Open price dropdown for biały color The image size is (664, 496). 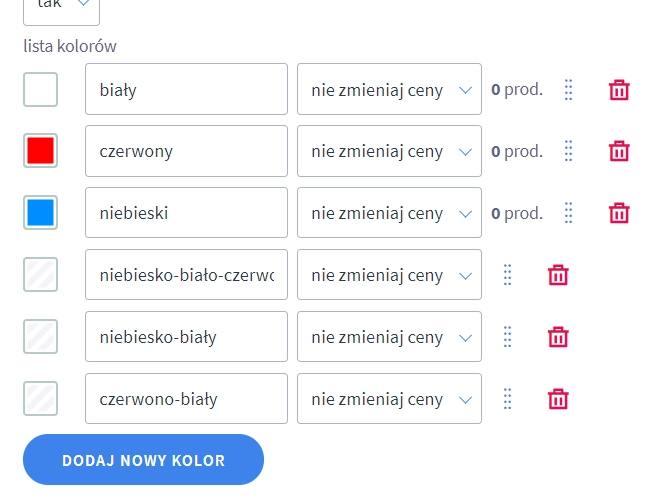tap(389, 90)
